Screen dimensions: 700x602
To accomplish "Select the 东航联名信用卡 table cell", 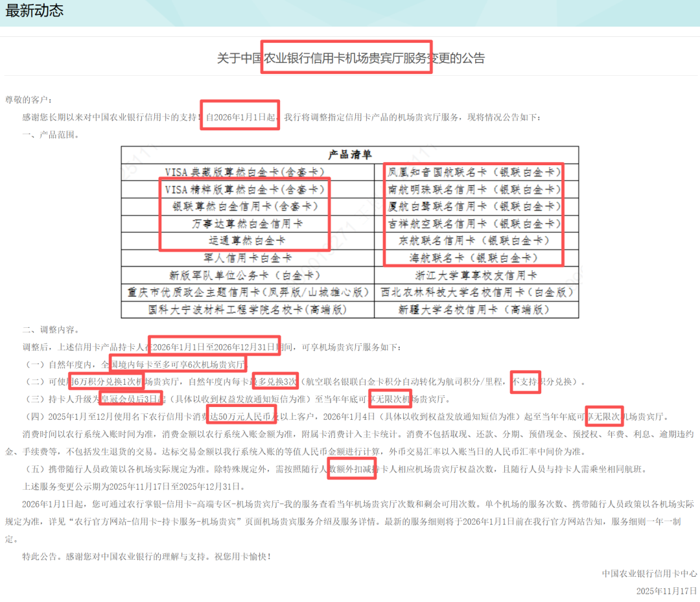I will (476, 240).
